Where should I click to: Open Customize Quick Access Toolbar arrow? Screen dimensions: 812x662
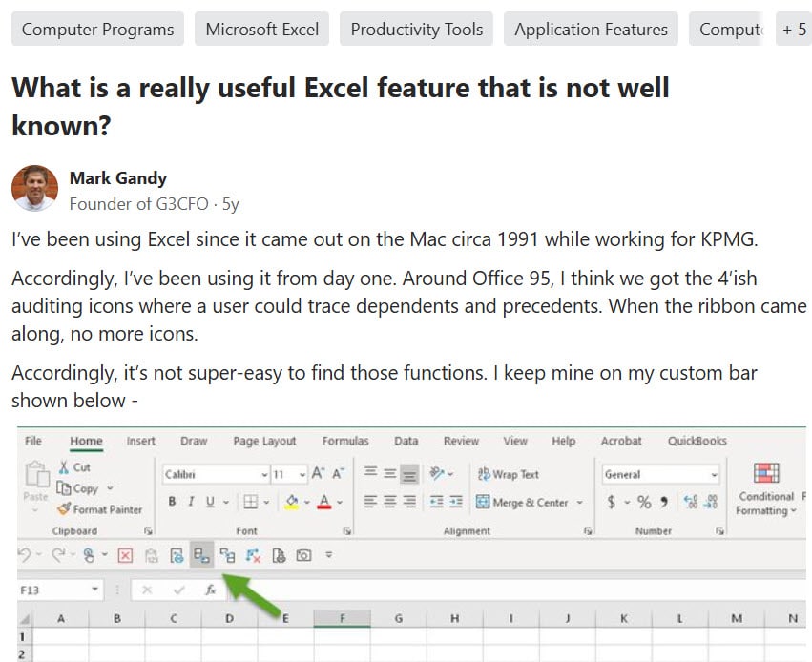[329, 555]
